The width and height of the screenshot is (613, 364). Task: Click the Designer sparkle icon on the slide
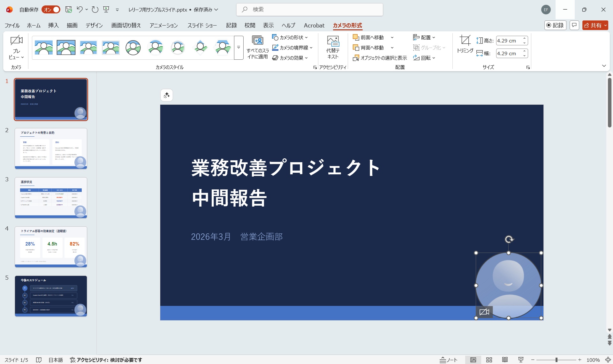[166, 95]
